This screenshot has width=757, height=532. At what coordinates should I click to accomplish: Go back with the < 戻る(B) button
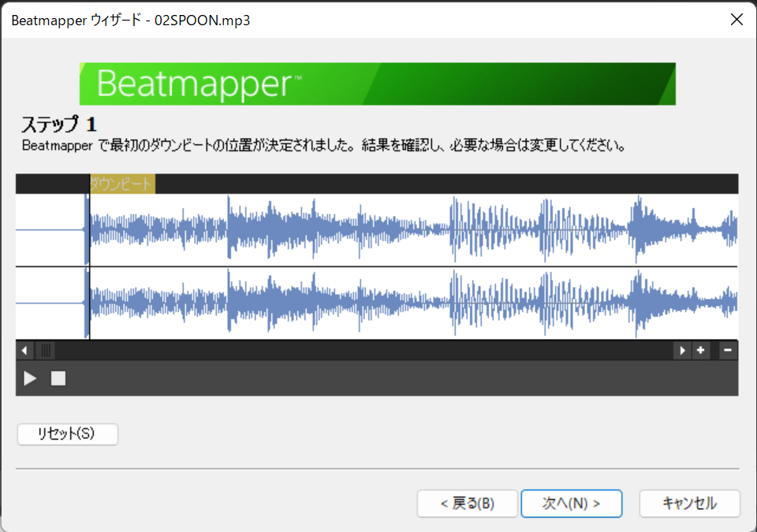pyautogui.click(x=468, y=504)
